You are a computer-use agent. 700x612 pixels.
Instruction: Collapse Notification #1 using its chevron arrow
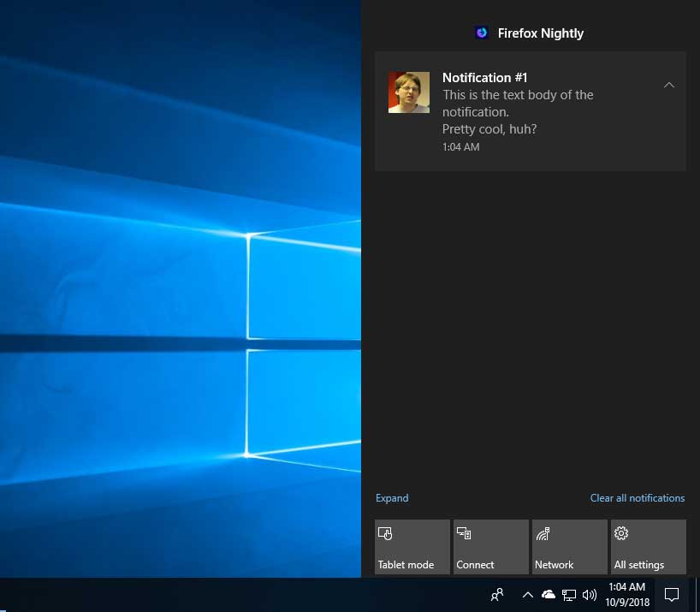[669, 85]
